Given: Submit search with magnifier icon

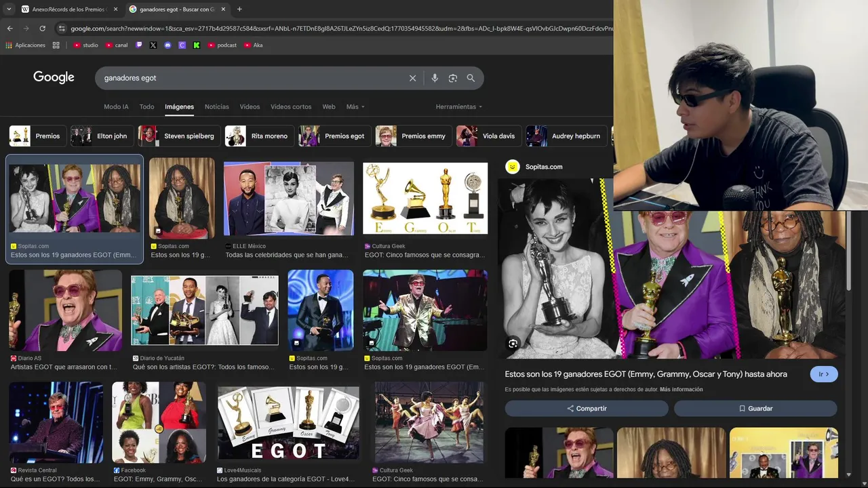Looking at the screenshot, I should click(471, 78).
